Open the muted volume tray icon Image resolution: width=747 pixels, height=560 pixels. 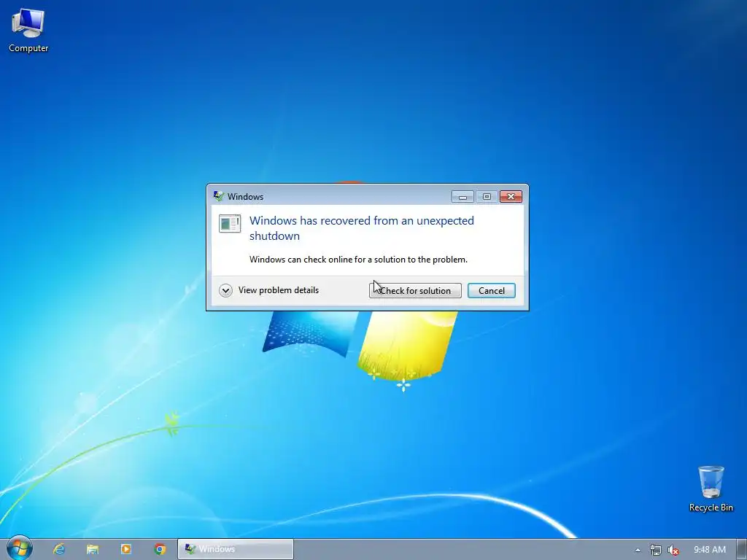coord(673,550)
